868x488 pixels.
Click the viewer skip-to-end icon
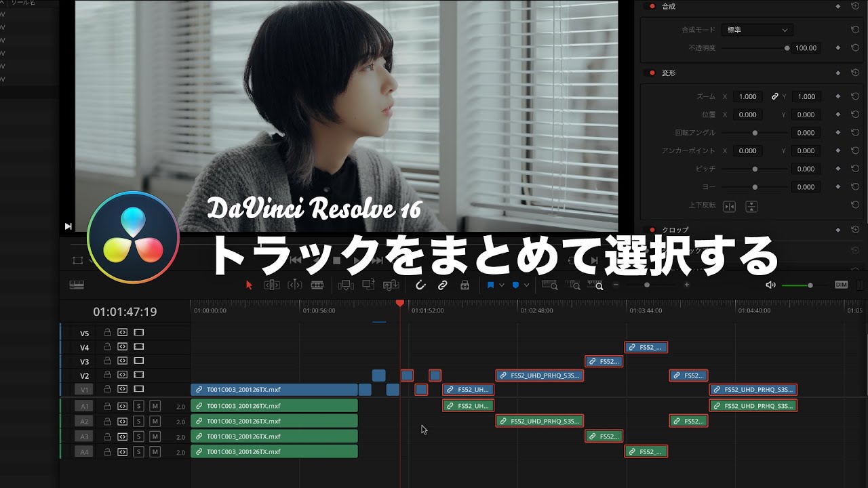(x=68, y=226)
